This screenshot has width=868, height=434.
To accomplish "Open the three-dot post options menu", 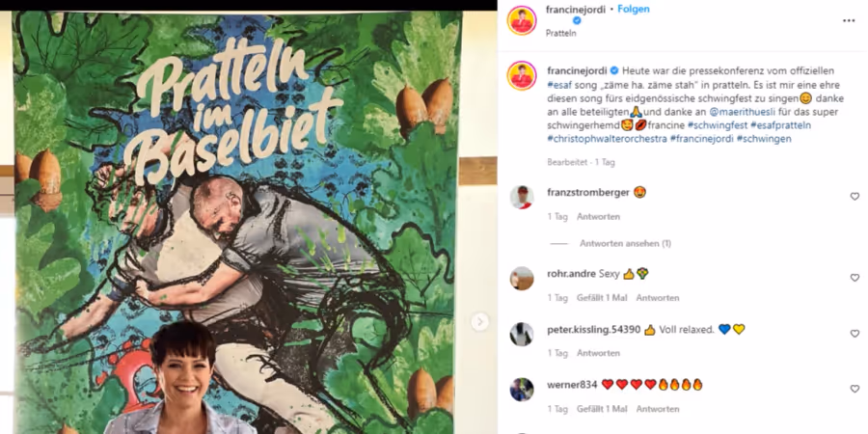I will tap(849, 21).
